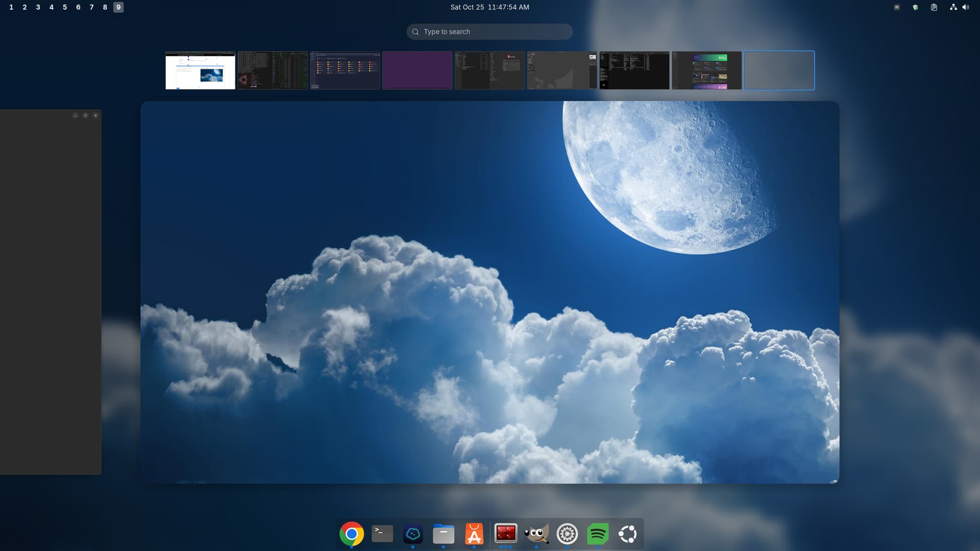Open the volume icon in system tray
Viewport: 980px width, 551px height.
click(x=966, y=7)
